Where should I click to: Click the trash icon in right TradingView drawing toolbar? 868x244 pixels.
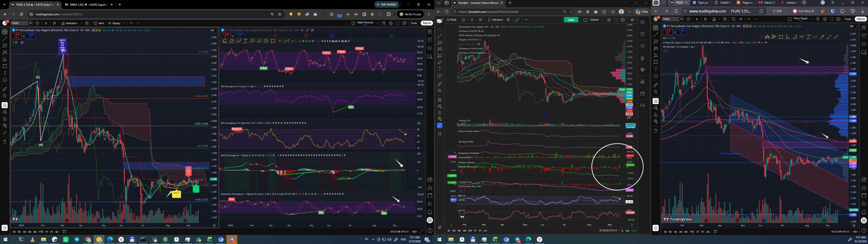tap(656, 131)
